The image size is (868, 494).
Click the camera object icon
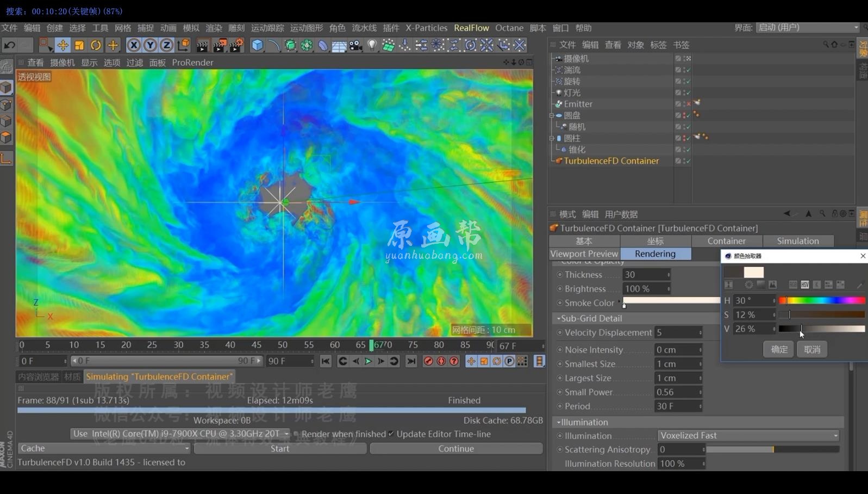[355, 45]
